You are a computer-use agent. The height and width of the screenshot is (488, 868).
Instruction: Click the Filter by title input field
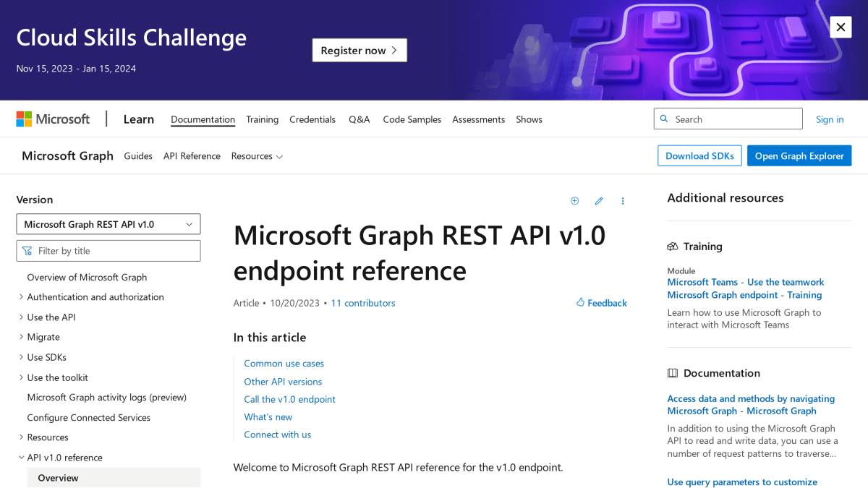tap(109, 251)
